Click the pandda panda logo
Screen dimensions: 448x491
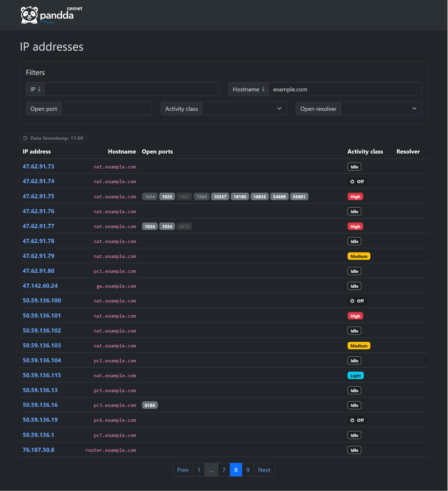[x=29, y=15]
